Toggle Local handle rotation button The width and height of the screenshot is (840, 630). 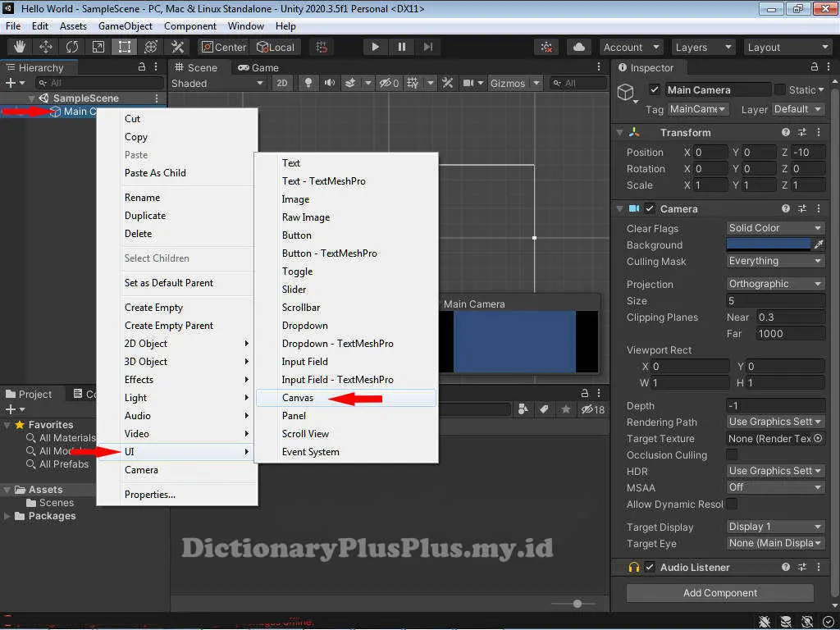click(276, 47)
